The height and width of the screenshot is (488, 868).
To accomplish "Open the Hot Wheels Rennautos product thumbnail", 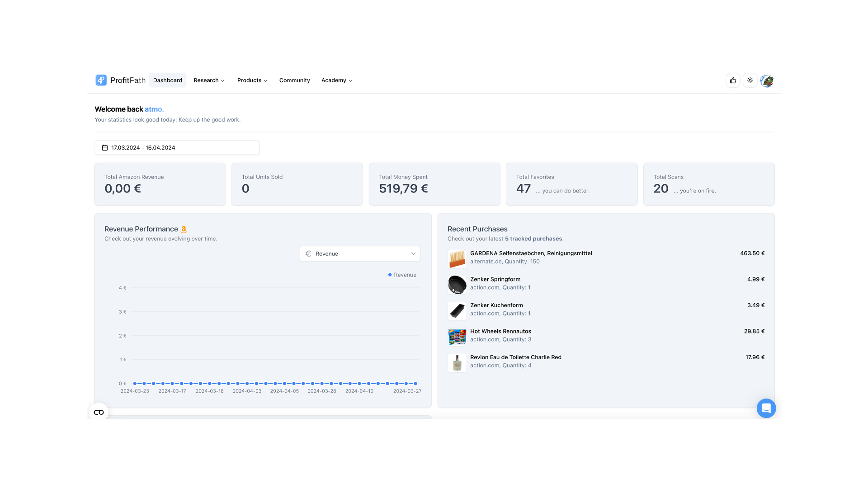I will (x=457, y=337).
